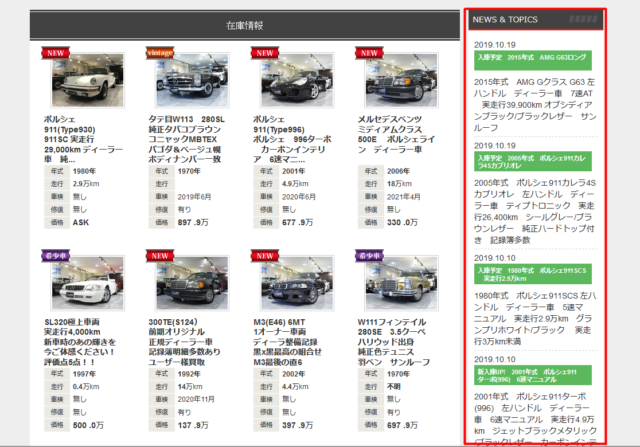
Task: Click NEW badge on Porsche 911(Type930) card
Action: coord(56,53)
